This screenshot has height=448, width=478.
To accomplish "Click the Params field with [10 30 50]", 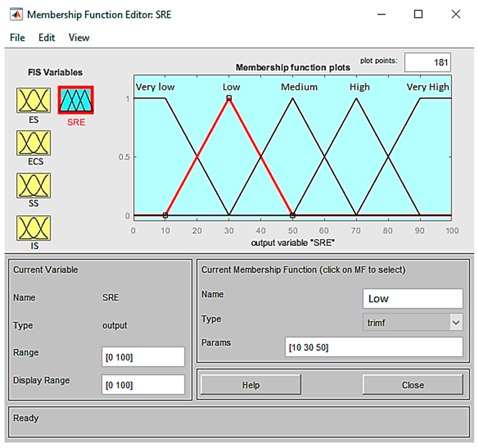I will (374, 347).
